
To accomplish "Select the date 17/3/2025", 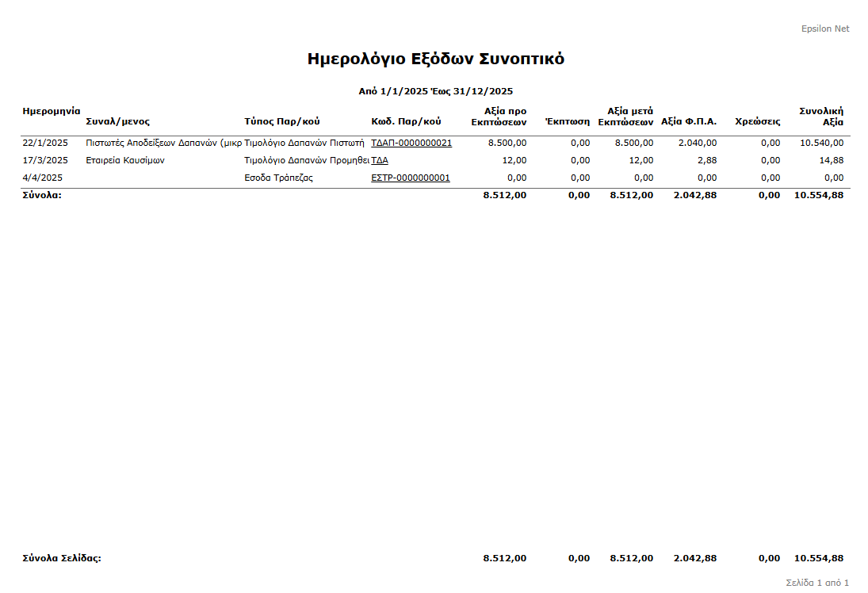I will pyautogui.click(x=45, y=161).
